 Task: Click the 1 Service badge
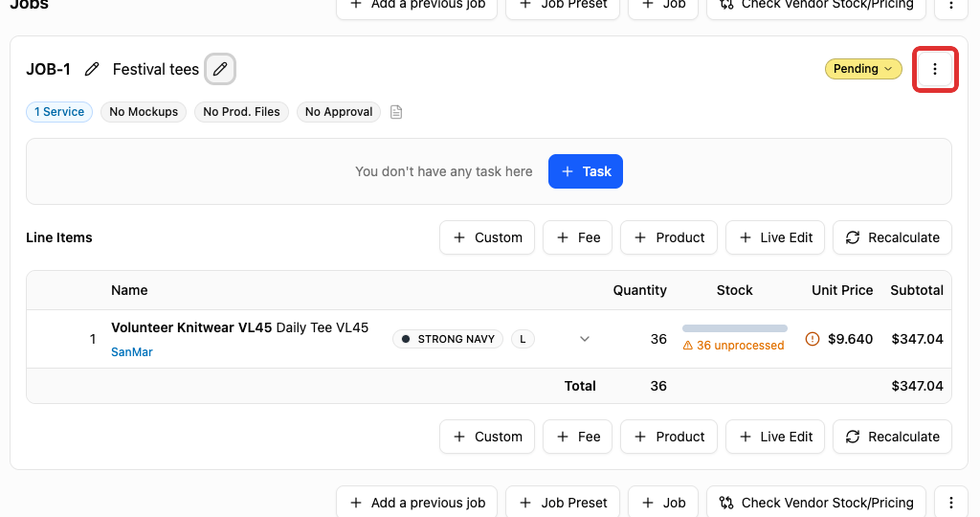pos(59,112)
